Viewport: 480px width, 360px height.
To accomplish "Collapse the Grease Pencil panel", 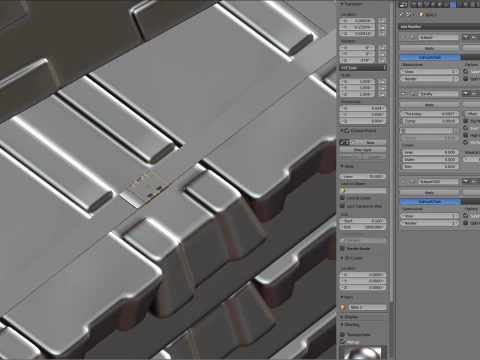I will click(x=342, y=130).
